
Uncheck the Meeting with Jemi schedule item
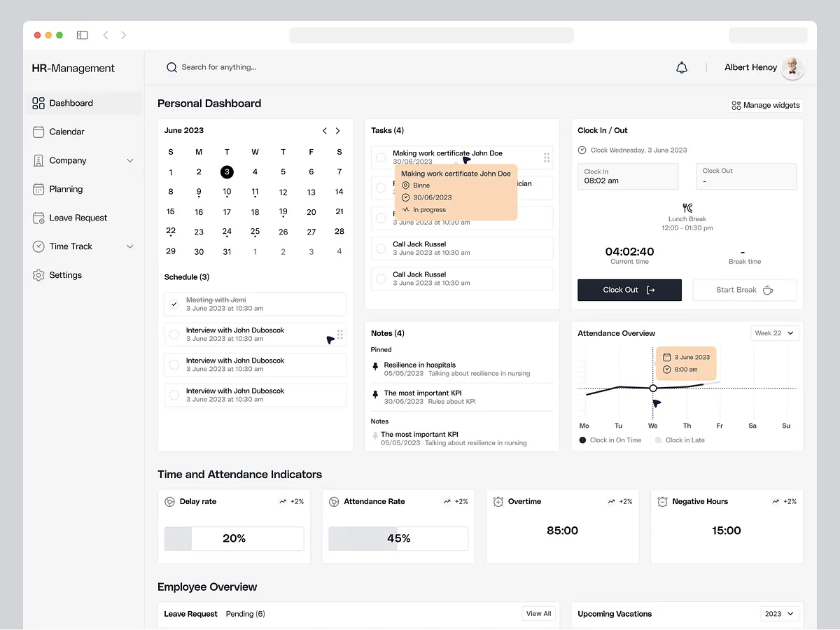174,304
